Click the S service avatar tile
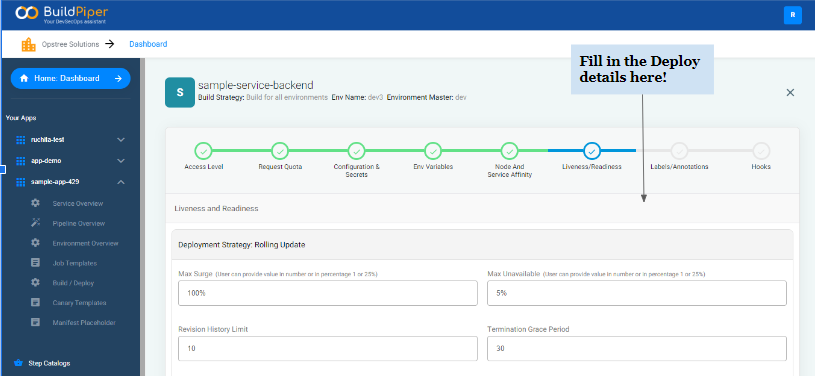815x376 pixels. click(x=180, y=93)
